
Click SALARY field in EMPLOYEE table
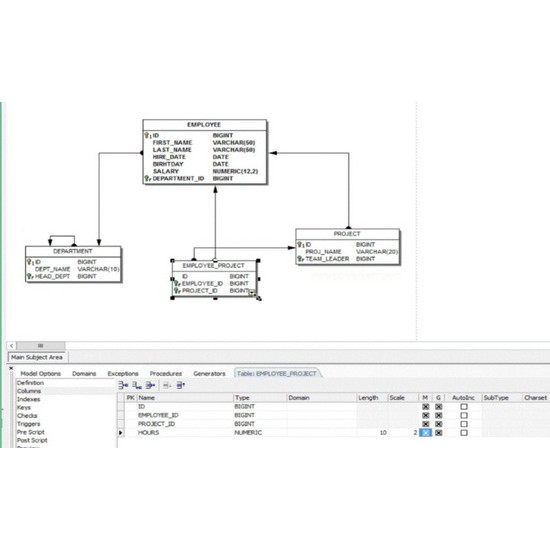[166, 171]
